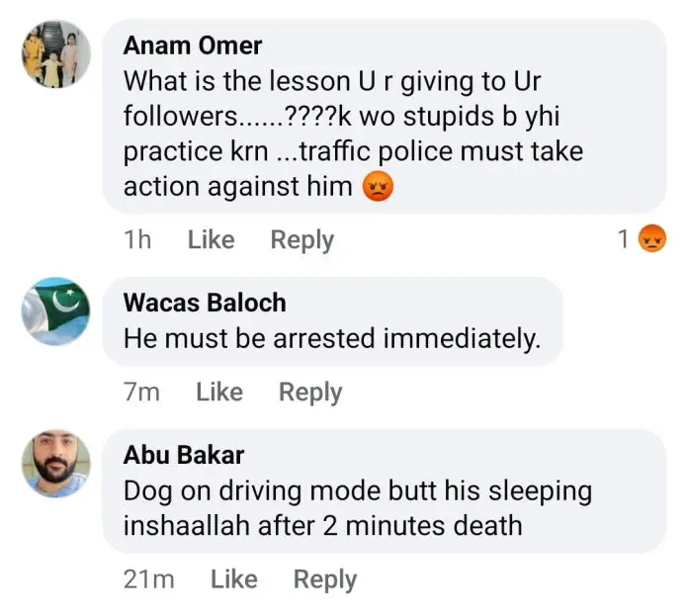688x616 pixels.
Task: Click the 1h timestamp on Anam Omer's comment
Action: [137, 240]
